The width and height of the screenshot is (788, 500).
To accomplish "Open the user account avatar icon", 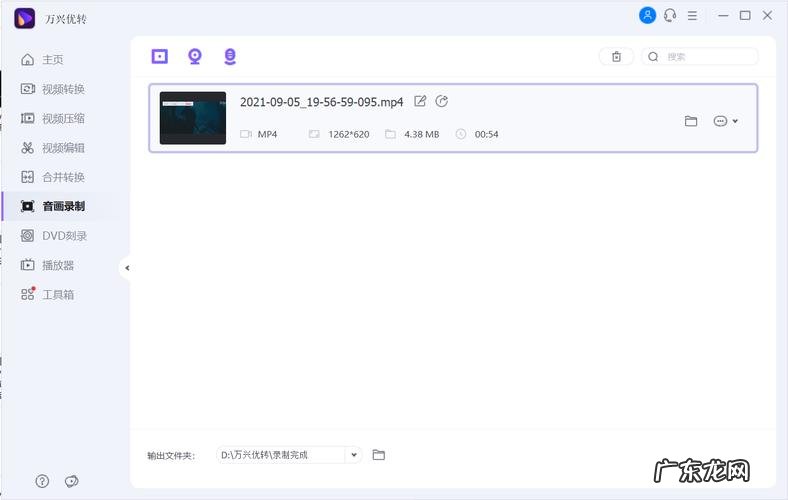I will click(x=648, y=15).
